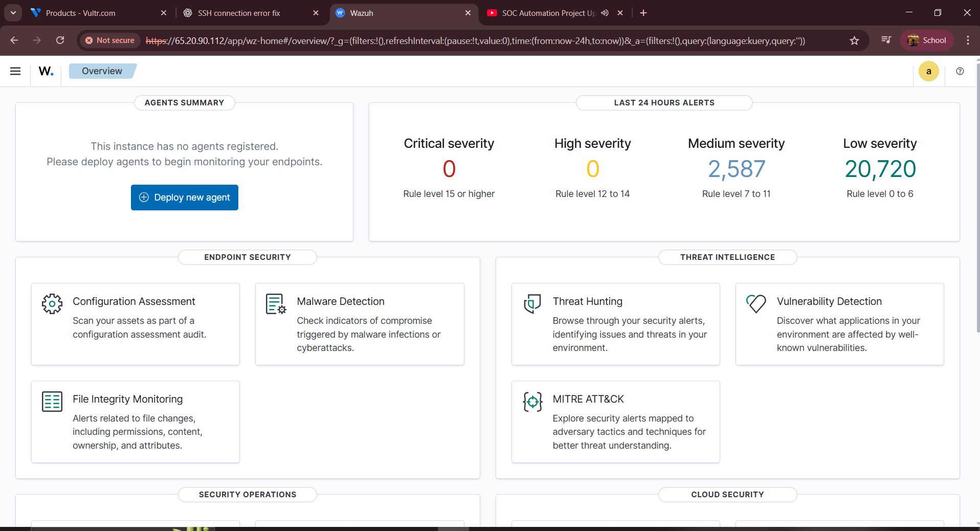Mute the SOC Automation Project tab

(605, 13)
